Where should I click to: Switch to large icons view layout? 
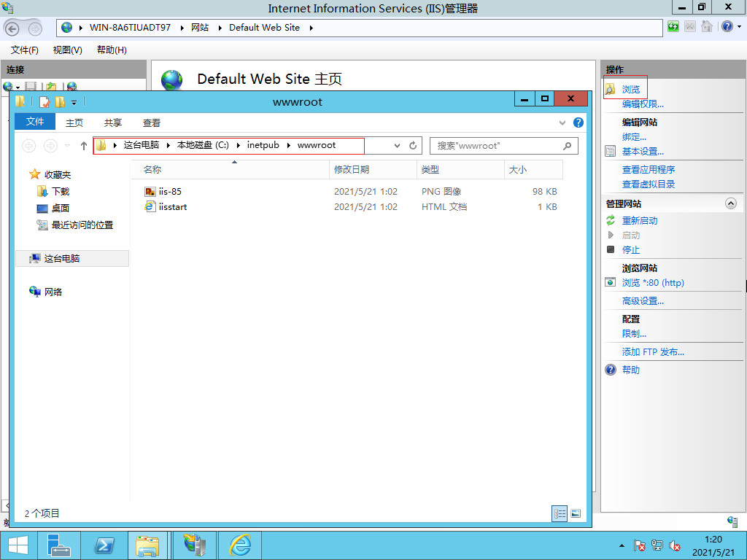click(576, 513)
